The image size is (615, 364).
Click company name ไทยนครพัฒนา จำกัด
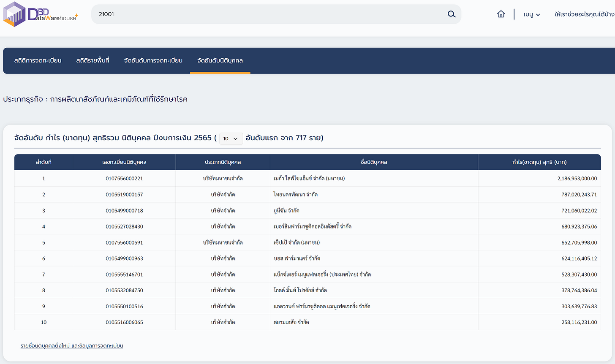296,195
